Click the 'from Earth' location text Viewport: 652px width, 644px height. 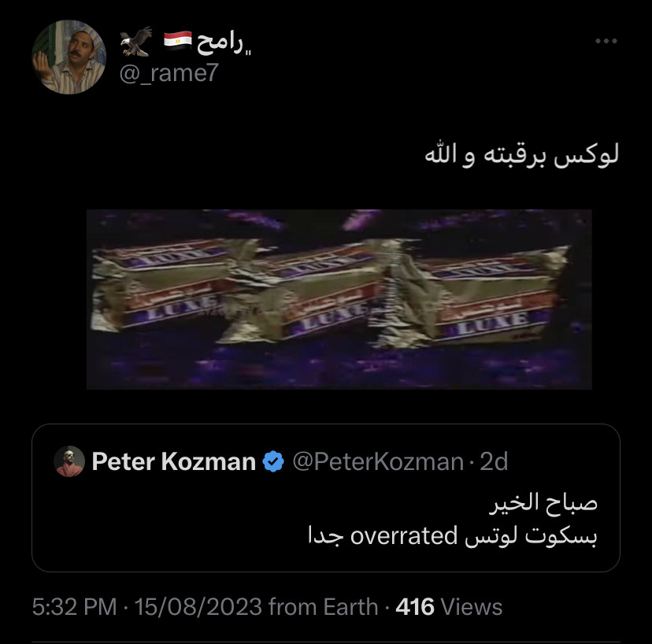pos(324,607)
